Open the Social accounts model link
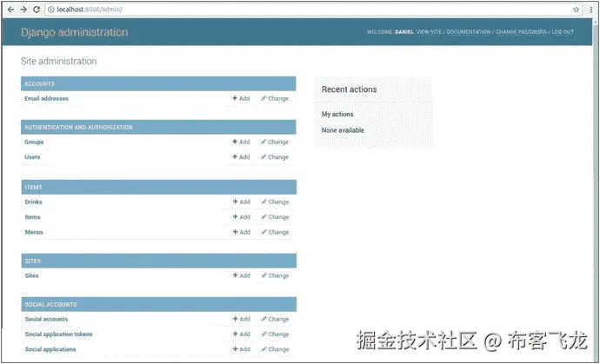This screenshot has width=600, height=364. tap(46, 320)
